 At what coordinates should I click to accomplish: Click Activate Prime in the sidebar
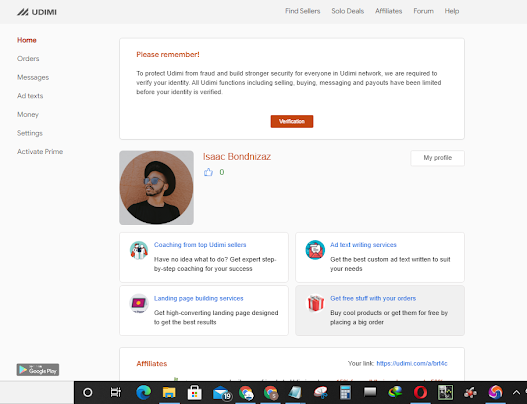point(40,152)
